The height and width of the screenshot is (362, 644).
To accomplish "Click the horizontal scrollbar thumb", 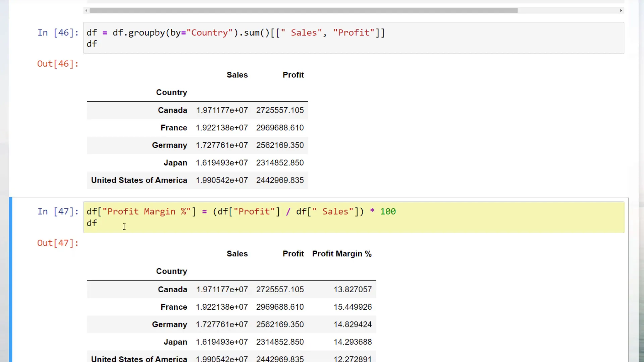I will point(303,10).
